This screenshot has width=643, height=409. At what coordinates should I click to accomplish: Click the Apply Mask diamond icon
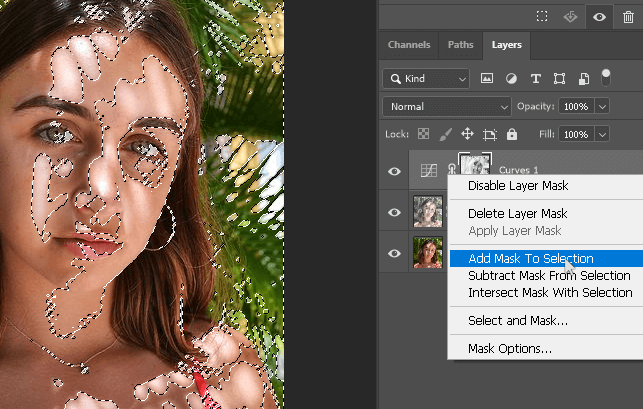pos(570,16)
